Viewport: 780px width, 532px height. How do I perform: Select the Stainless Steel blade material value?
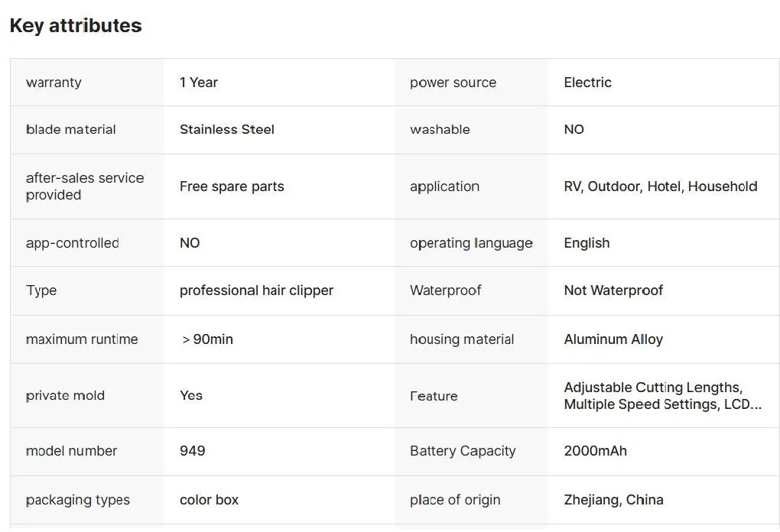click(x=226, y=130)
